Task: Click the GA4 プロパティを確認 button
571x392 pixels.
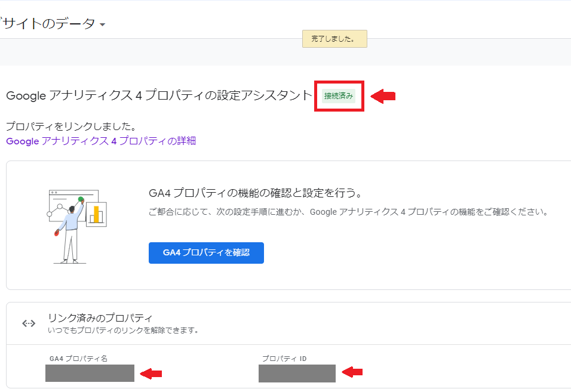Action: pyautogui.click(x=206, y=253)
